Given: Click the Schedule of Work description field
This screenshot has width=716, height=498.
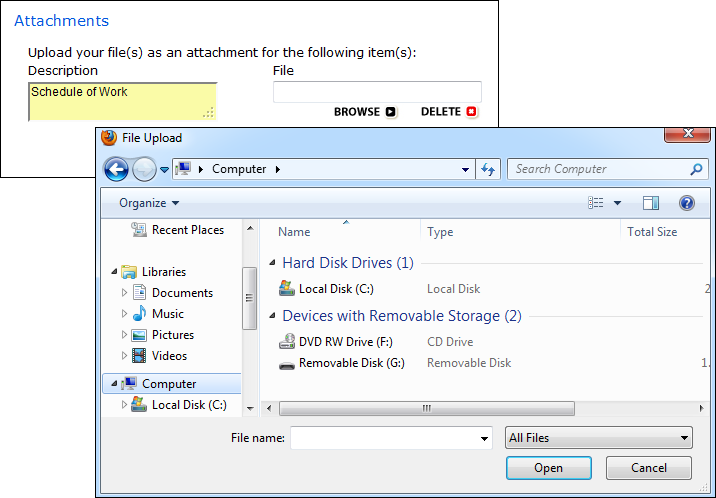Looking at the screenshot, I should (x=122, y=101).
